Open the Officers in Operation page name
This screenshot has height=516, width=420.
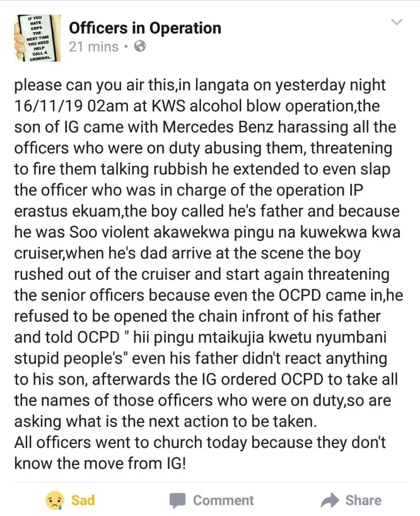point(145,27)
